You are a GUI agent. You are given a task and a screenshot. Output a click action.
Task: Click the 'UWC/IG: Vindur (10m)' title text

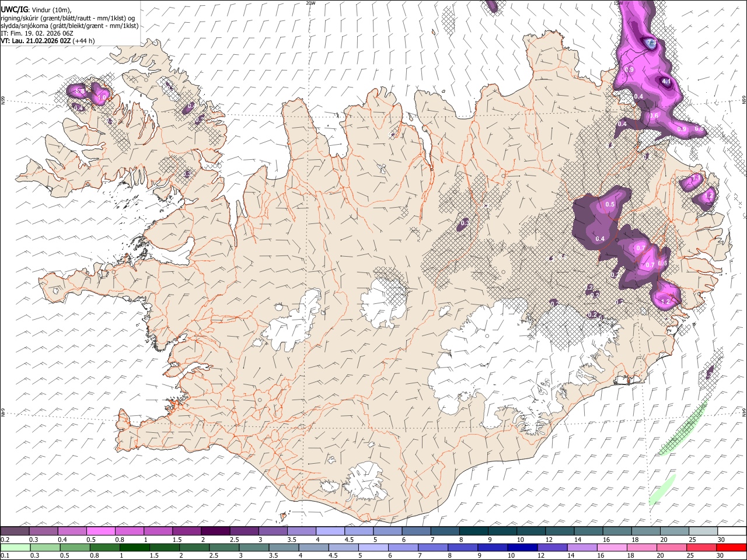click(x=36, y=9)
